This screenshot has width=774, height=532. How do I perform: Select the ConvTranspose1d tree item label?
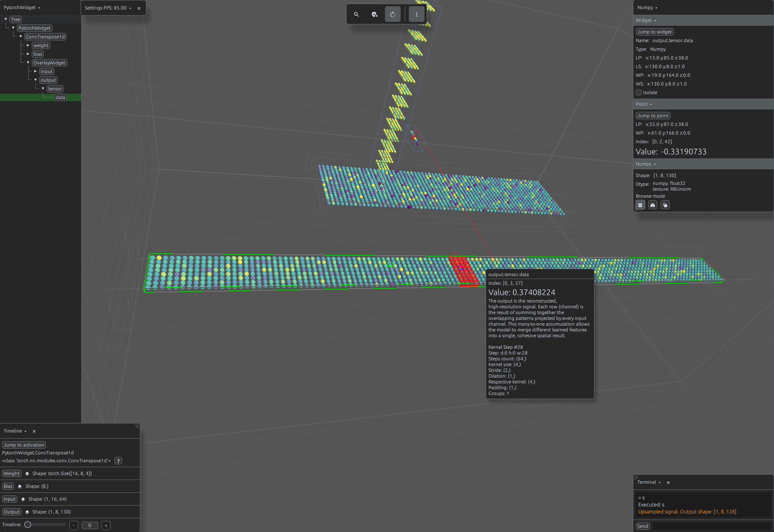(x=45, y=37)
